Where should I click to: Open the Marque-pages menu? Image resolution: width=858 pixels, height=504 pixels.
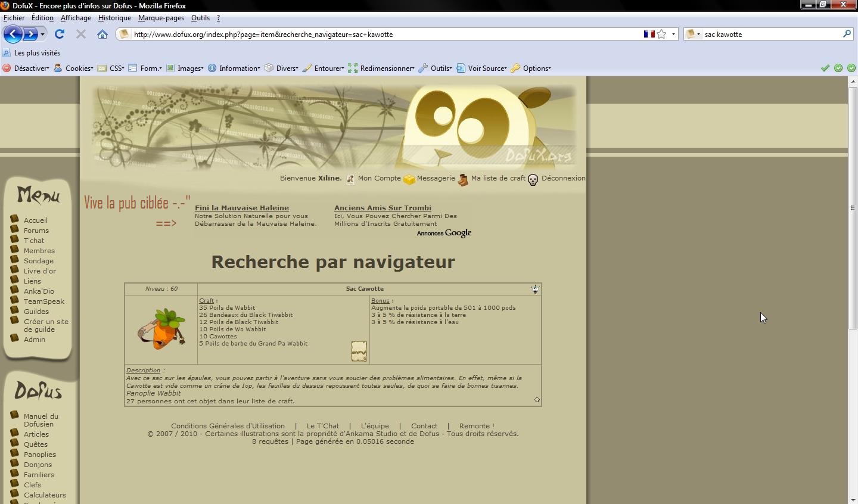(x=161, y=18)
